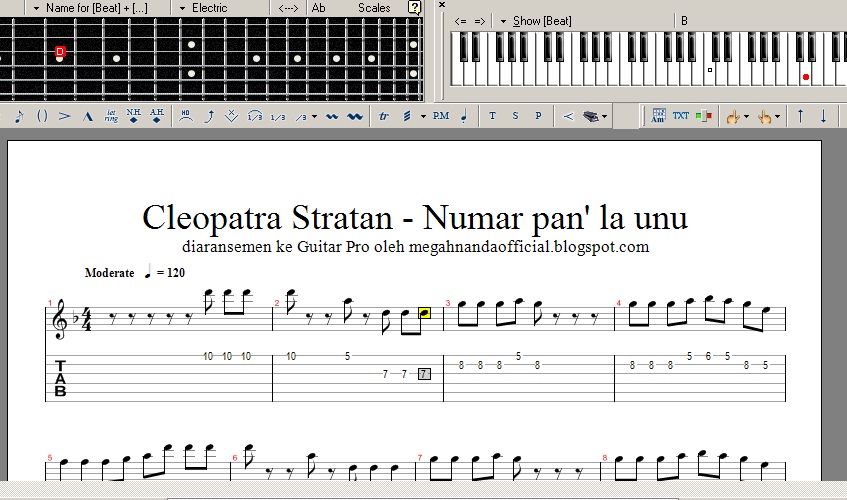Image resolution: width=847 pixels, height=500 pixels.
Task: Apply the slight vibrato effect
Action: (332, 116)
